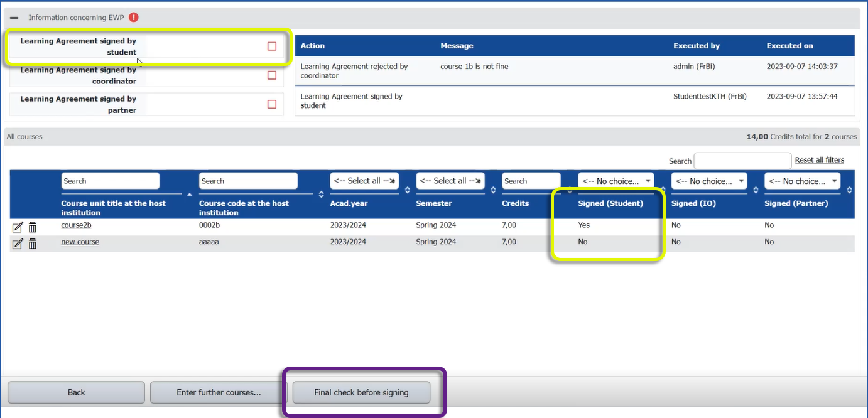
Task: Click Enter further courses button
Action: coord(219,392)
